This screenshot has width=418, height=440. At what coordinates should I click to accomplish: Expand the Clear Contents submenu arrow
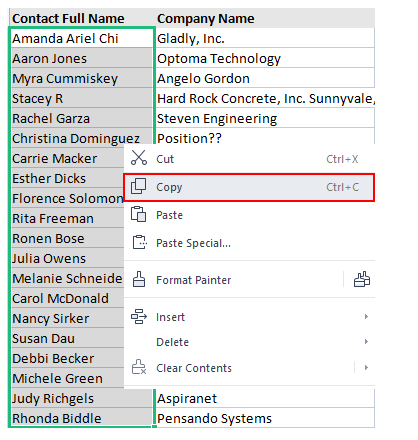366,367
